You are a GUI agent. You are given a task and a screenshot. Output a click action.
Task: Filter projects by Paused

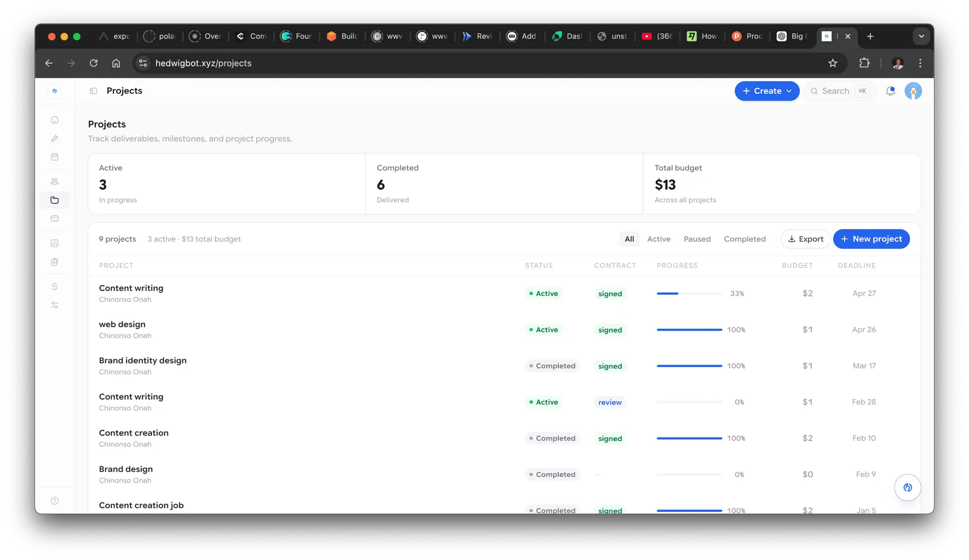click(x=697, y=239)
